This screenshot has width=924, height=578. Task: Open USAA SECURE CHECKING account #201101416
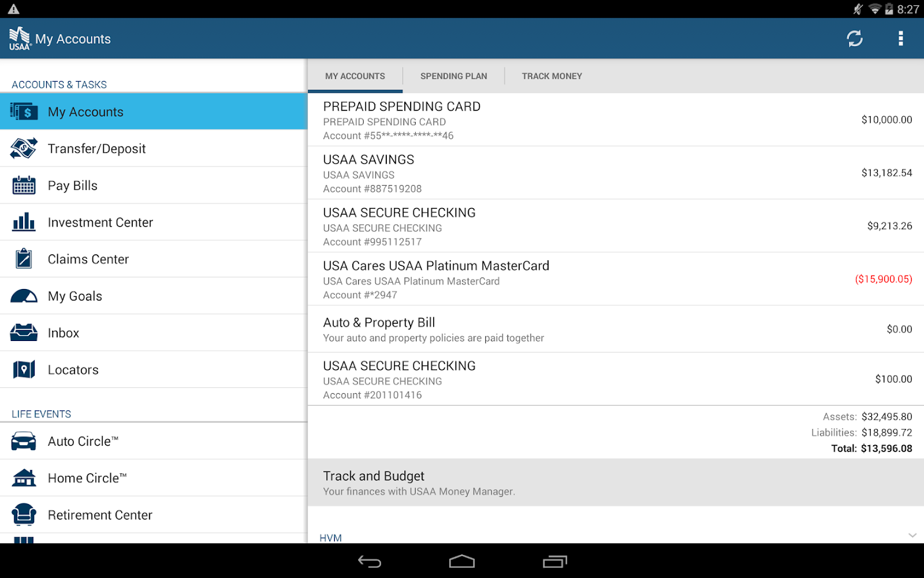click(616, 379)
